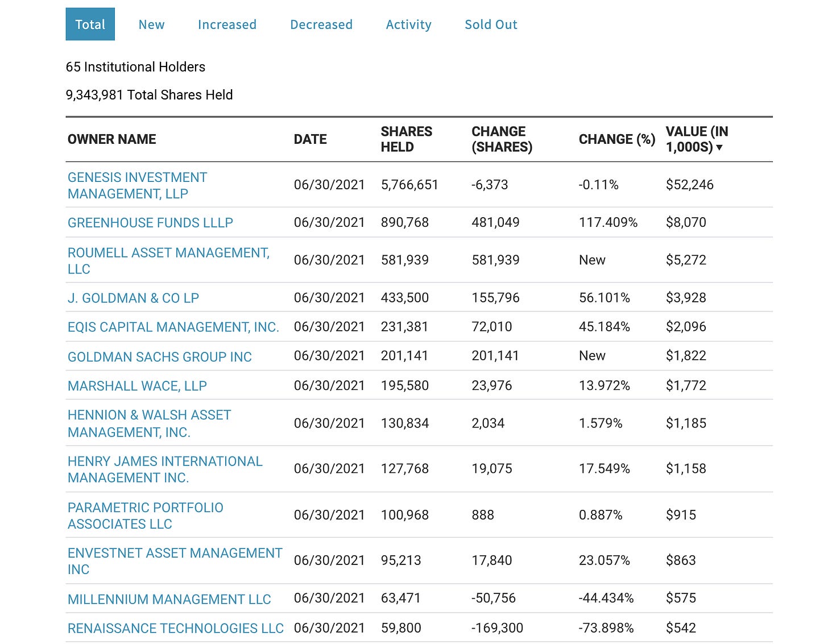Click date cell in Genesis Investment row
This screenshot has height=644, width=828.
[x=329, y=185]
